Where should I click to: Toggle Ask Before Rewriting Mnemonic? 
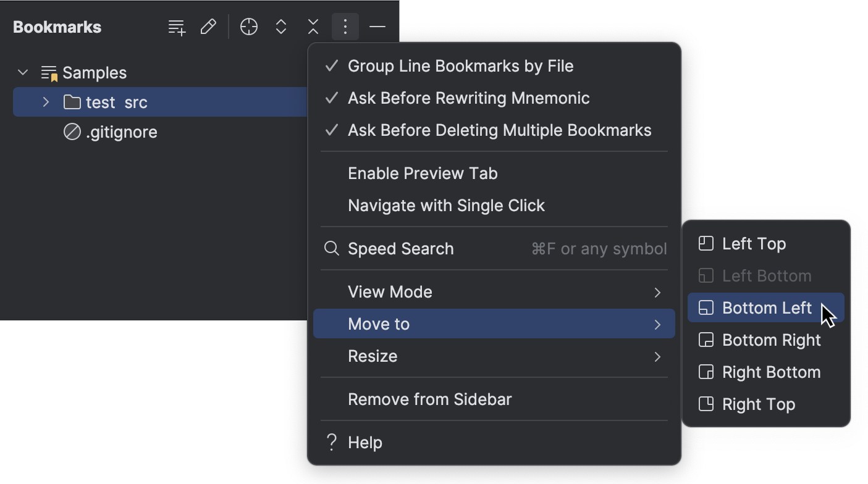[469, 98]
